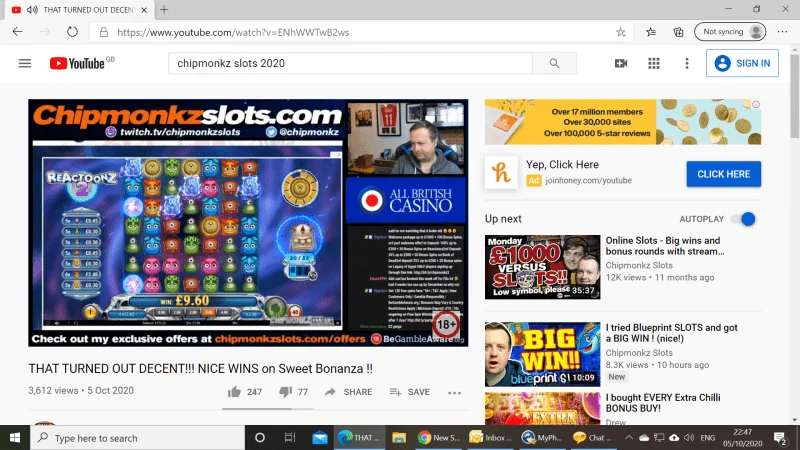The width and height of the screenshot is (800, 450).
Task: Open I bought EVERY Extra Chilli video
Action: click(x=663, y=403)
